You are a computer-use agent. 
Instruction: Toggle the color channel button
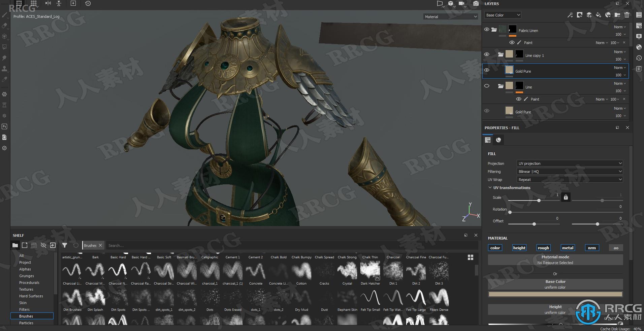[495, 248]
